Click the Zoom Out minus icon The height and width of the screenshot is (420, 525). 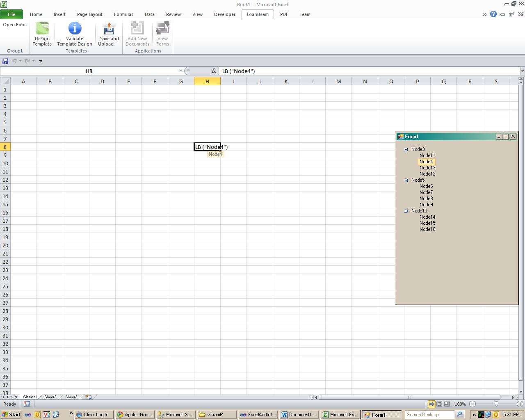(472, 404)
